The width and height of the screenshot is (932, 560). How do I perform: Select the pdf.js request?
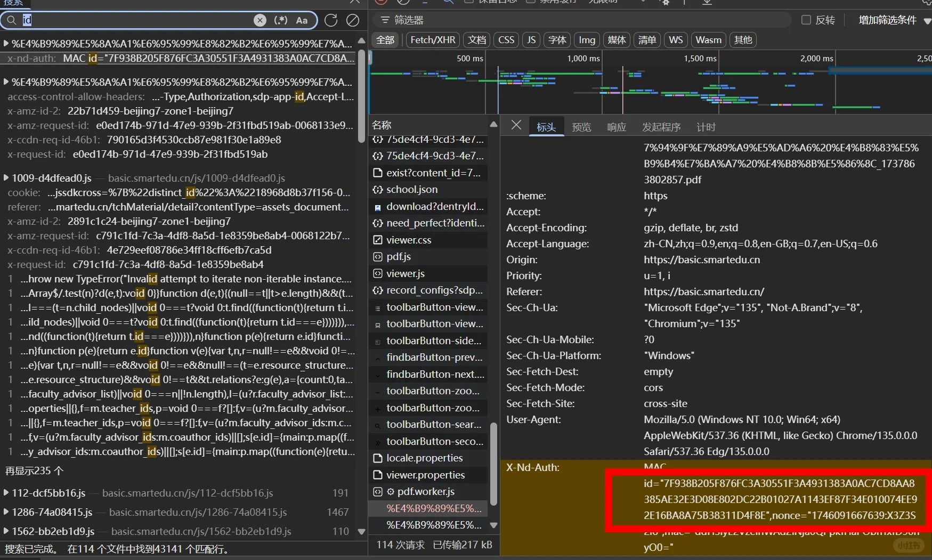click(x=429, y=257)
